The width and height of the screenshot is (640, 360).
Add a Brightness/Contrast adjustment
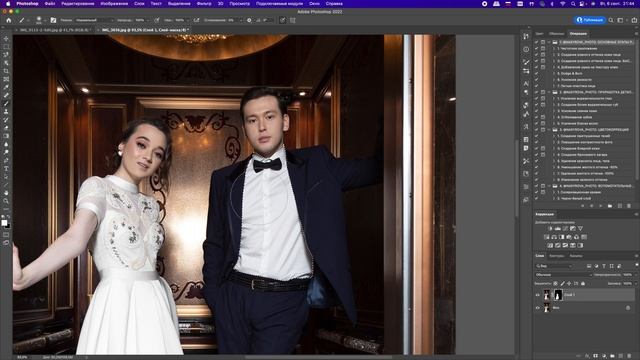(x=550, y=229)
